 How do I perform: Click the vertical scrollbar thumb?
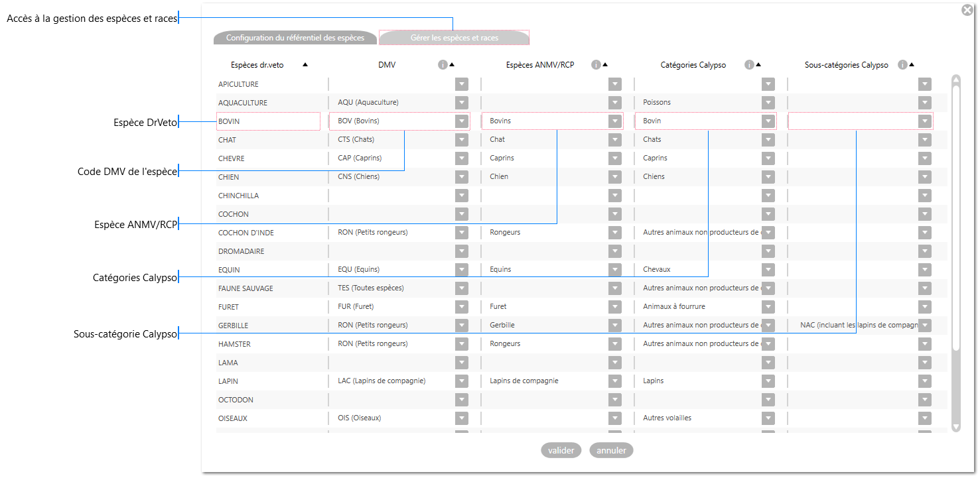tap(956, 217)
